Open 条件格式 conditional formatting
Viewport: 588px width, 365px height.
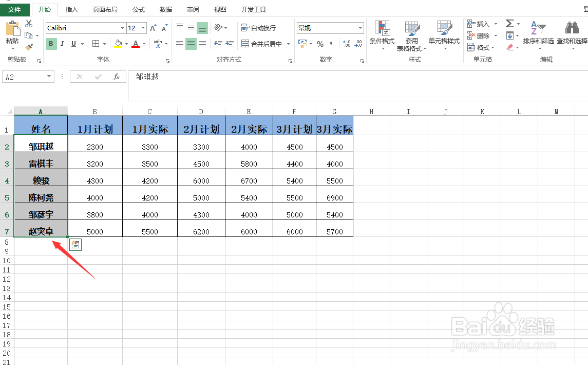point(382,35)
